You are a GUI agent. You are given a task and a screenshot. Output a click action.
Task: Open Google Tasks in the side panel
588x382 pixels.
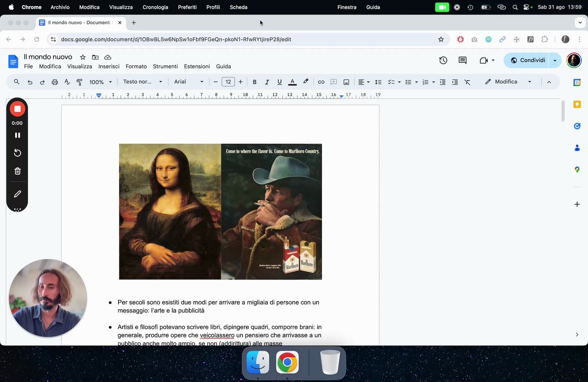point(577,126)
